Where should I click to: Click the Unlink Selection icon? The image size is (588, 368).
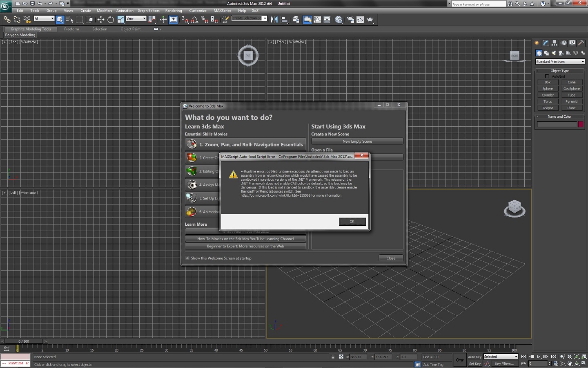[17, 19]
